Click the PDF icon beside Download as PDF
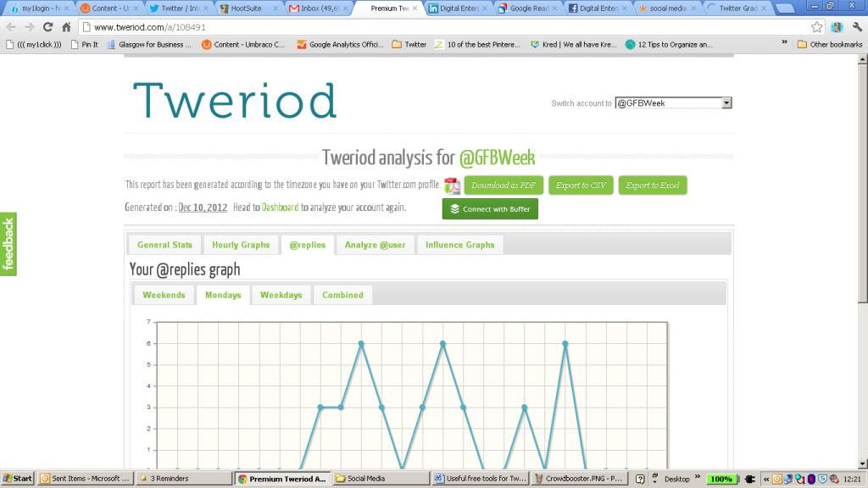The width and height of the screenshot is (868, 488). pyautogui.click(x=452, y=186)
